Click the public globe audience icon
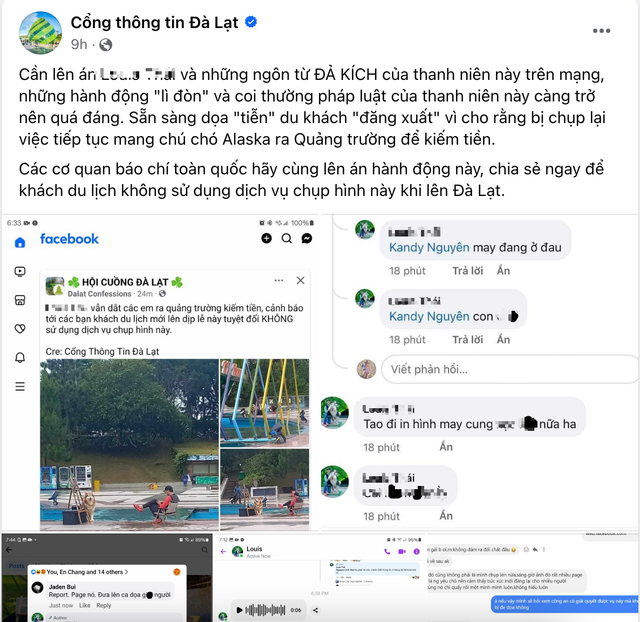The height and width of the screenshot is (622, 640). tap(106, 44)
